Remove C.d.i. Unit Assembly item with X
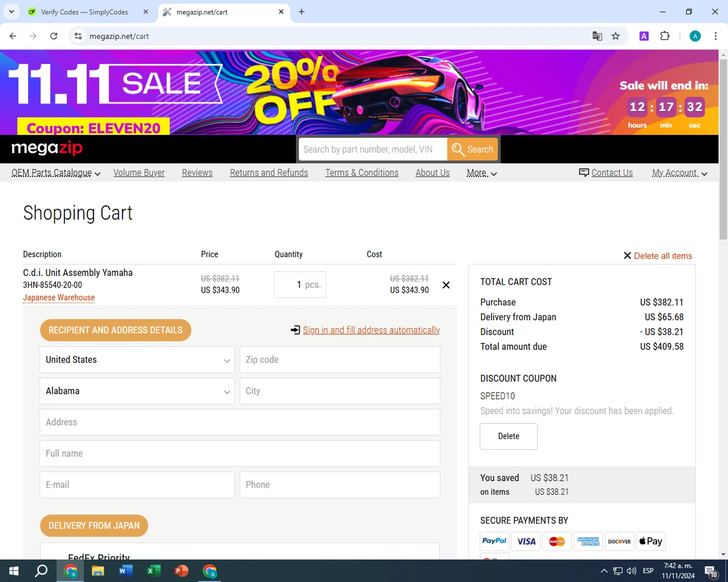728x582 pixels. click(446, 285)
